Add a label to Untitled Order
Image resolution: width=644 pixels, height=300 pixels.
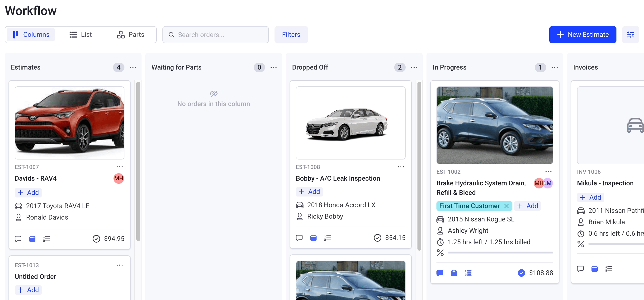pyautogui.click(x=28, y=290)
